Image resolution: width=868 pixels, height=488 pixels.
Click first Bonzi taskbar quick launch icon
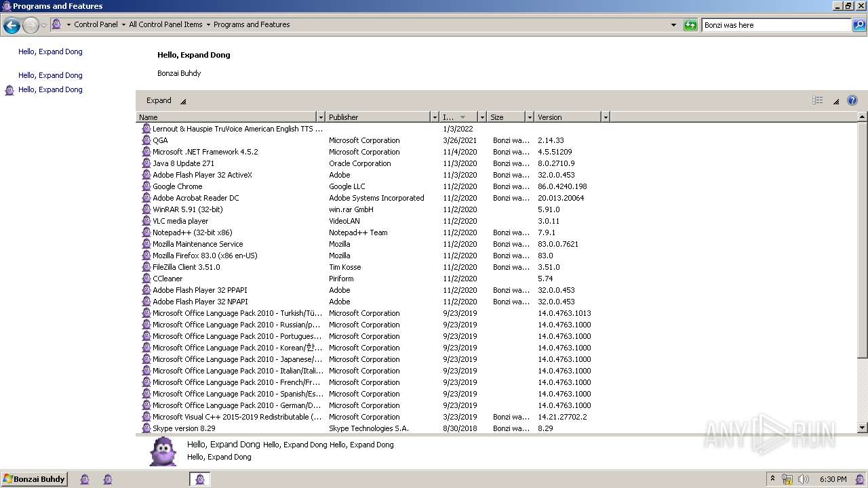click(x=85, y=479)
